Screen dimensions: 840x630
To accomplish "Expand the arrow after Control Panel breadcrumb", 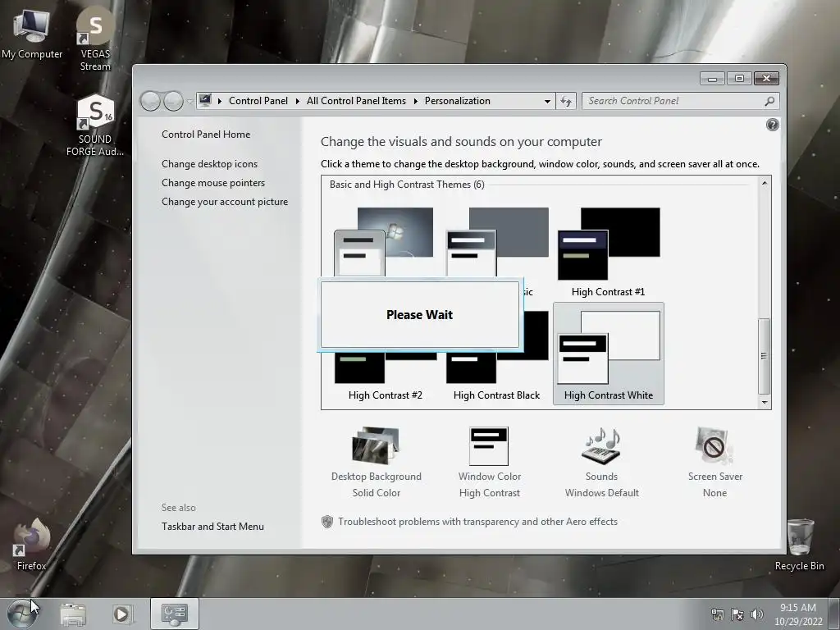I will 297,101.
